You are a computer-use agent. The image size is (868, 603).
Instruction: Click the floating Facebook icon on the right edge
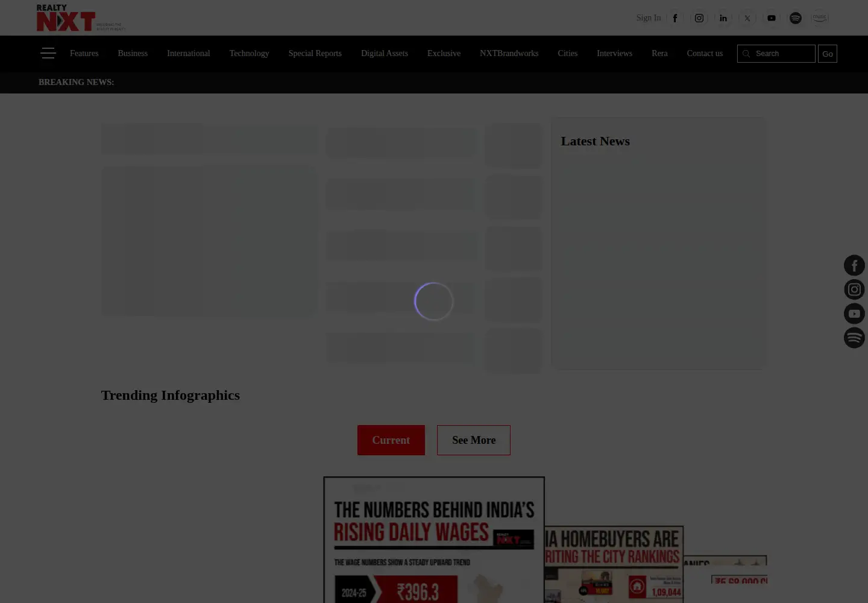[x=854, y=265]
